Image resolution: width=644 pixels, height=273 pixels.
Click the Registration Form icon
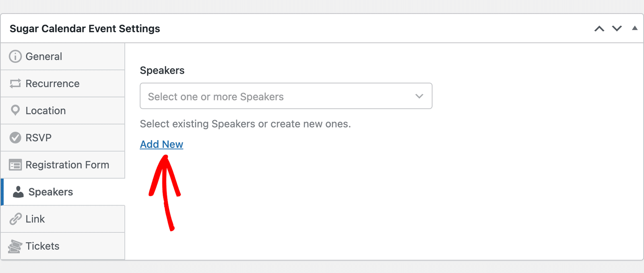(15, 165)
